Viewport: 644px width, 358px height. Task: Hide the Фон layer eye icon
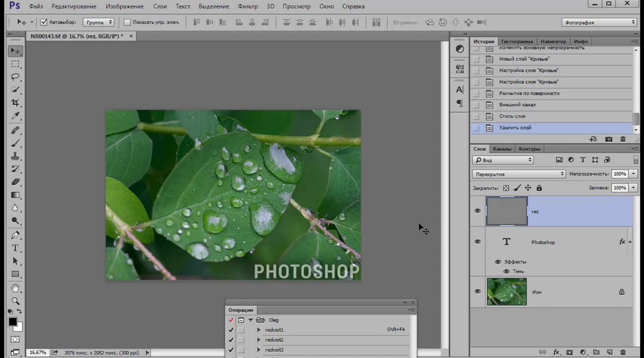478,291
